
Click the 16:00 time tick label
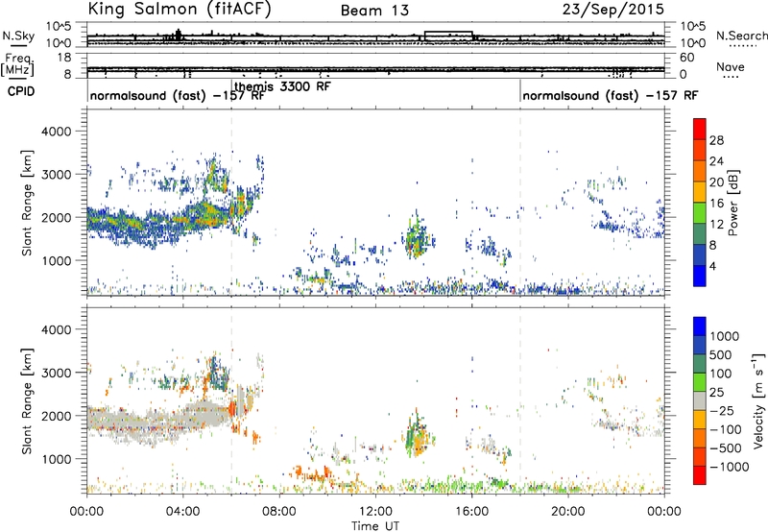(x=471, y=512)
